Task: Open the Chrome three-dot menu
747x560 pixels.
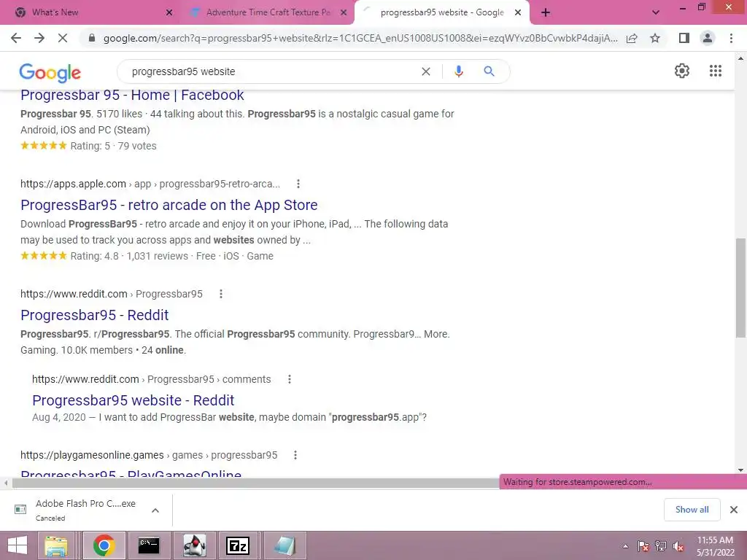Action: click(x=731, y=38)
